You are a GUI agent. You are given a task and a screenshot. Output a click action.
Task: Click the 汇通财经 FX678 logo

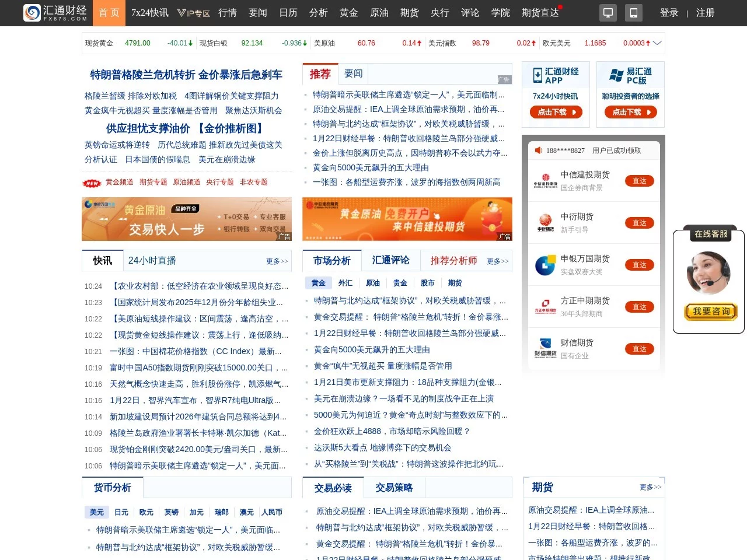pos(54,12)
